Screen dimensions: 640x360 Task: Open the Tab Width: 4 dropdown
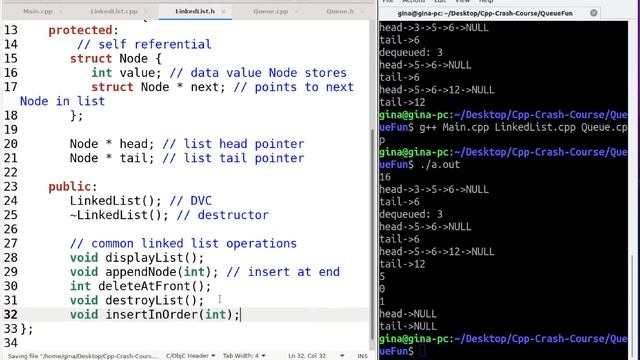click(244, 356)
